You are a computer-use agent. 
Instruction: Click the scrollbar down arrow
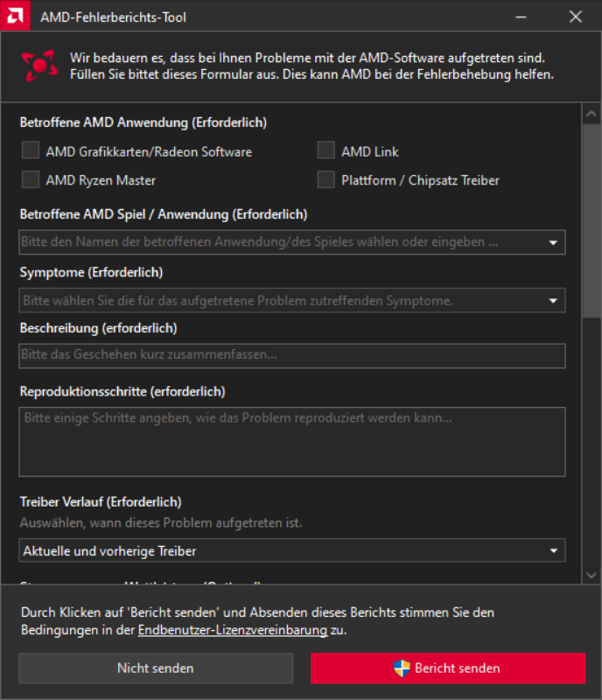pos(591,575)
